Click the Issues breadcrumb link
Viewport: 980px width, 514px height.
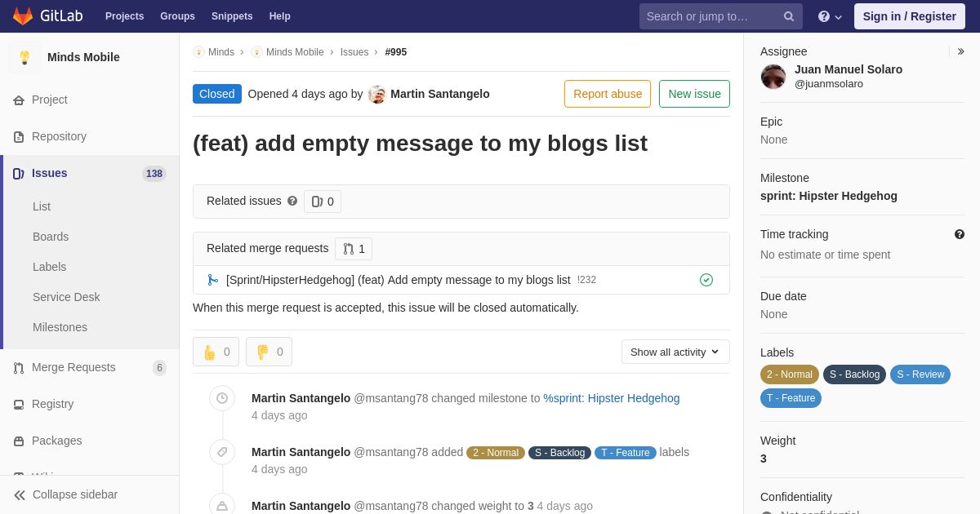[354, 52]
